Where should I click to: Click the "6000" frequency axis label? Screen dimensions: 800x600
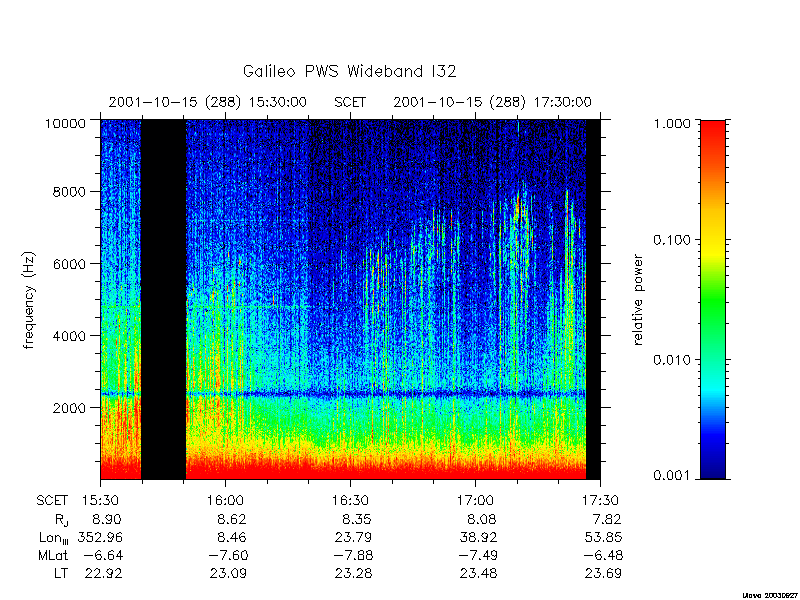tap(70, 264)
